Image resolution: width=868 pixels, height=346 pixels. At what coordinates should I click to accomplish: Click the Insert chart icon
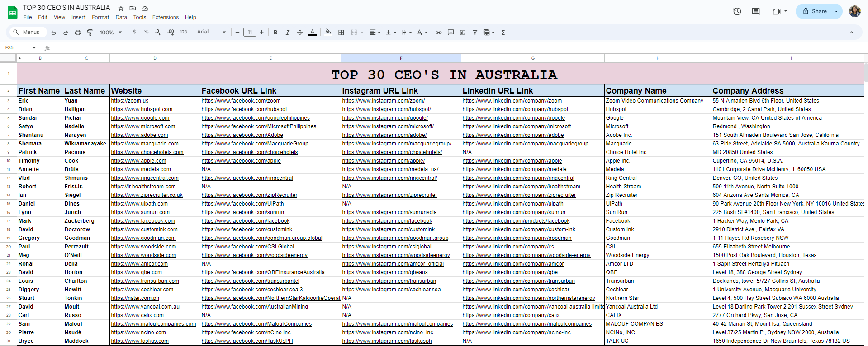click(x=463, y=33)
